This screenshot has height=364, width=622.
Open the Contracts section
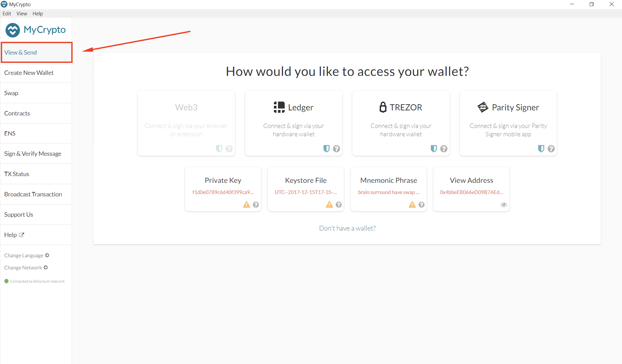pyautogui.click(x=36, y=113)
